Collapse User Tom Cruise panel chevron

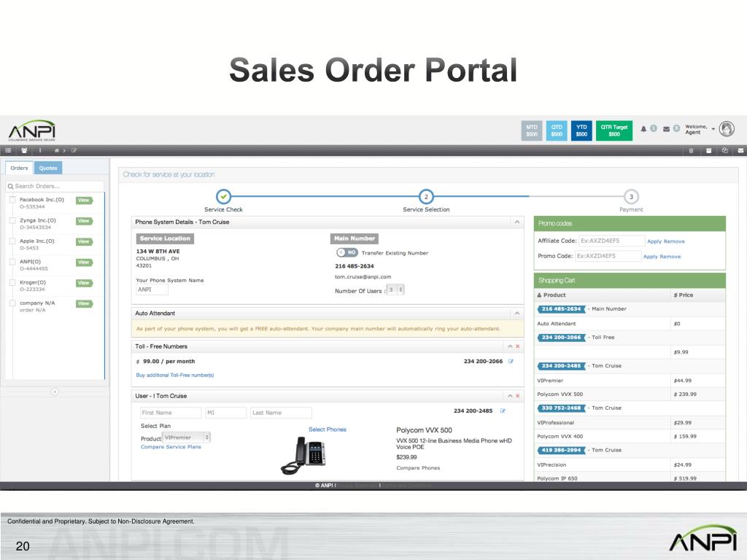point(510,396)
